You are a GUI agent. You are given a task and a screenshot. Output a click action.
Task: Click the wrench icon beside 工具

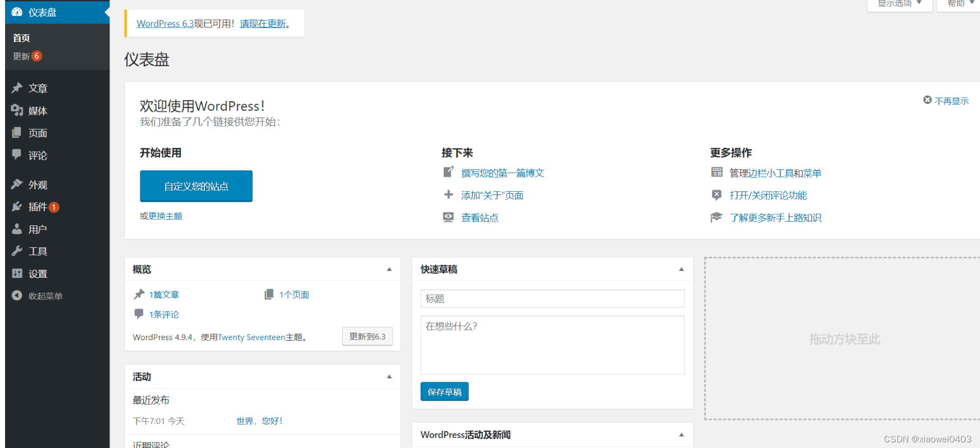click(x=17, y=251)
